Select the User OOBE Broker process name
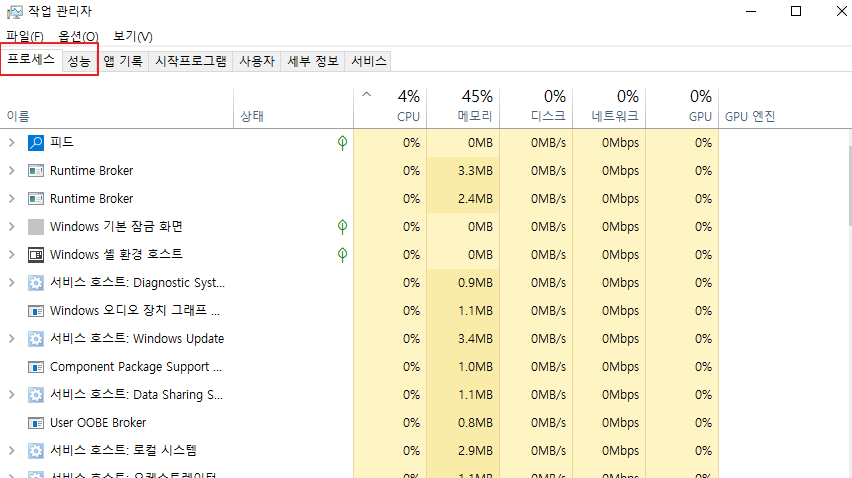852x478 pixels. pos(98,423)
